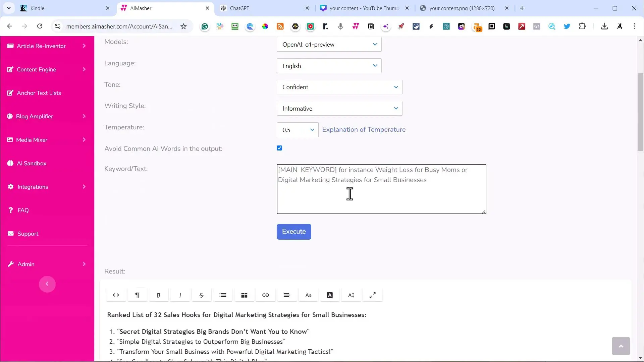Image resolution: width=644 pixels, height=362 pixels.
Task: Switch to the YouTube Thumbnail browser tab
Action: coord(364,8)
